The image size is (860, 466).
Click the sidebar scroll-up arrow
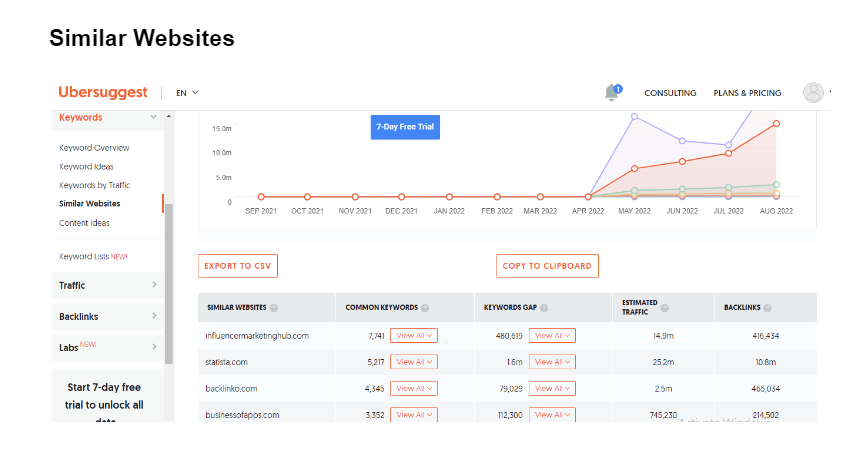169,116
